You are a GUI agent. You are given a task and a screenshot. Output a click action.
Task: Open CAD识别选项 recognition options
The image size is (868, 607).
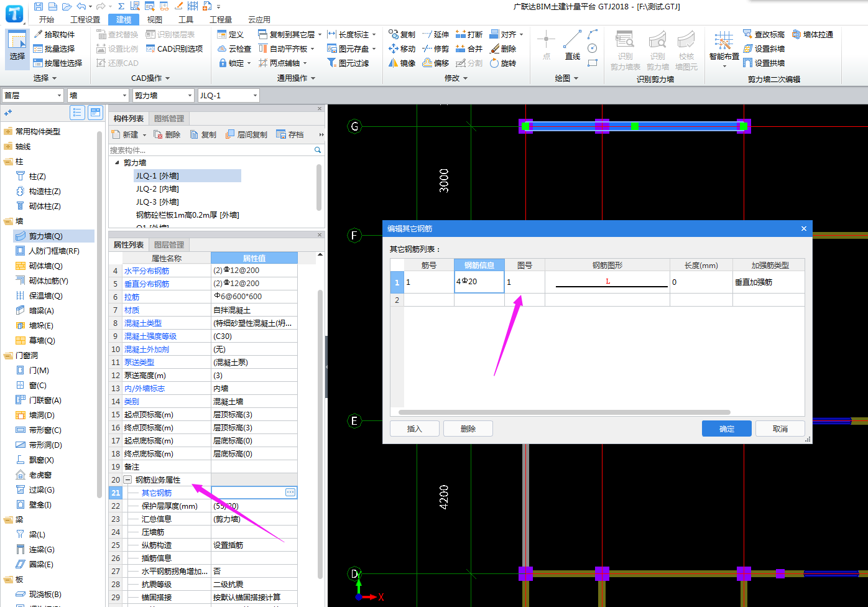pos(175,49)
